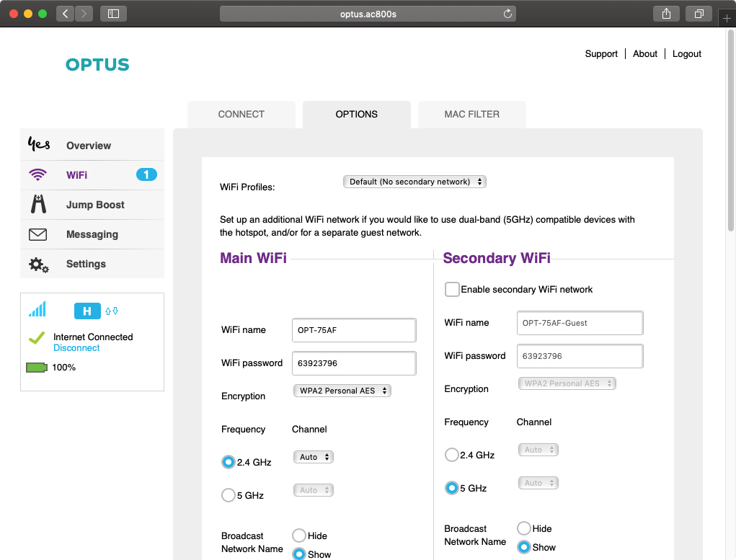Open the WiFi Profiles dropdown
736x560 pixels.
tap(414, 182)
